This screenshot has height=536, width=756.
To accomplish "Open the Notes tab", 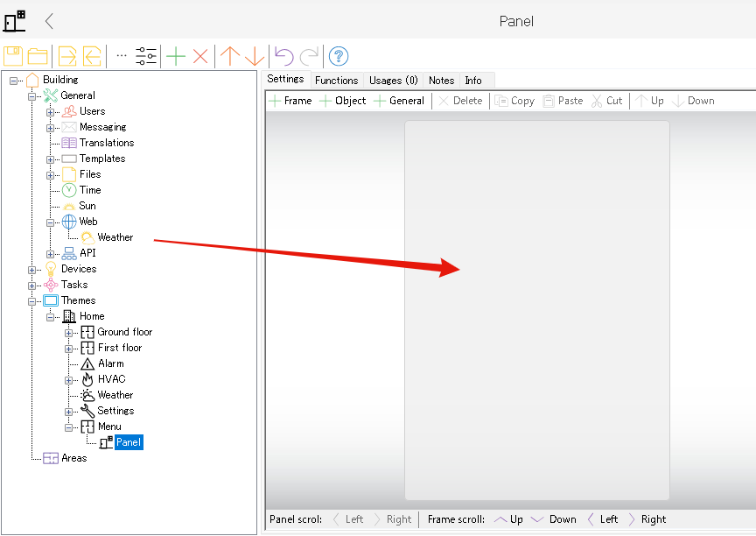I will pos(442,81).
